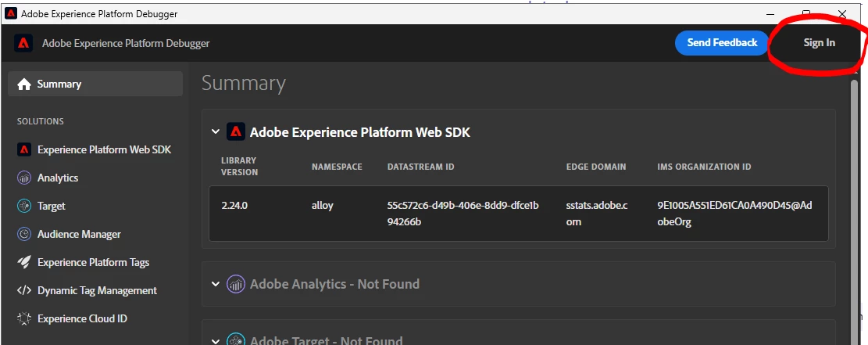868x345 pixels.
Task: Expand the Adobe Target - Not Found section
Action: [216, 340]
